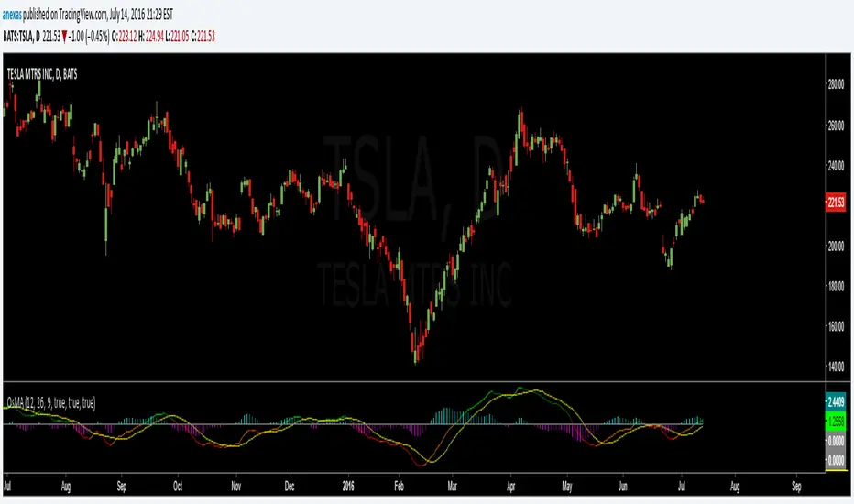Click the Mar label on time axis
The height and width of the screenshot is (504, 854).
[x=452, y=486]
